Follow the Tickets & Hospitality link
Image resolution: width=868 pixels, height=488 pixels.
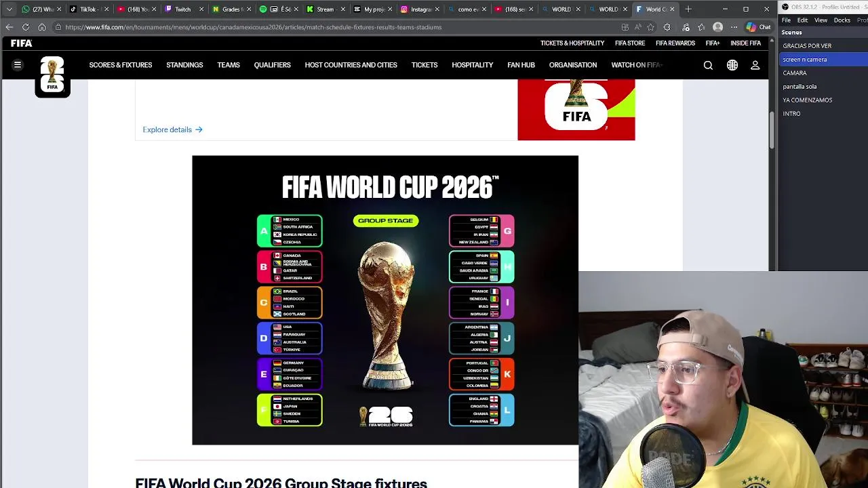pos(572,43)
